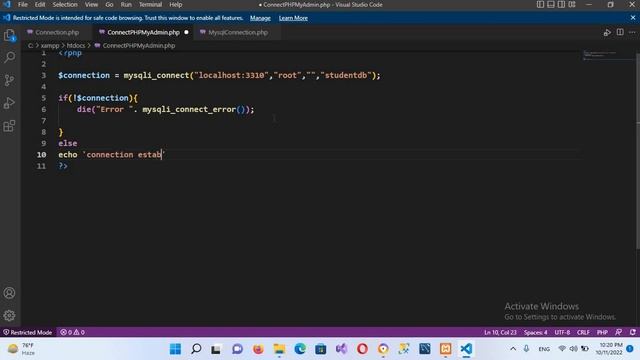Click the Learn More link

293,18
